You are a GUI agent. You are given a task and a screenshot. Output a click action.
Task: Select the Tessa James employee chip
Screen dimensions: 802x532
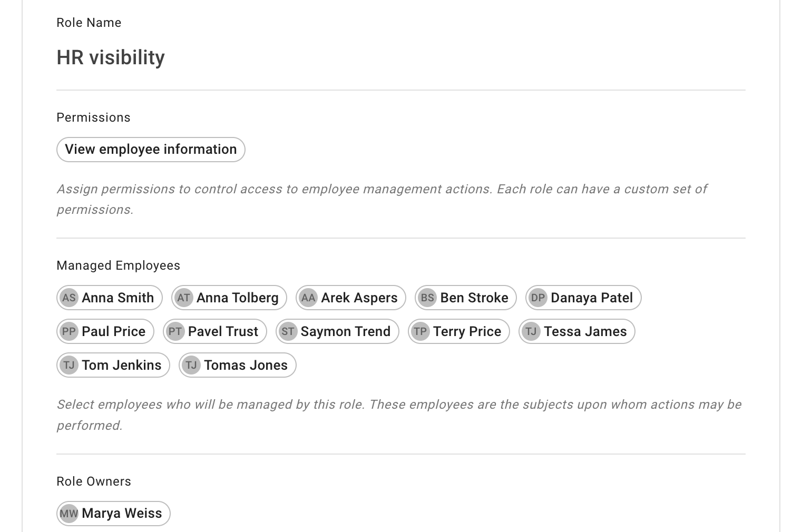click(x=576, y=331)
